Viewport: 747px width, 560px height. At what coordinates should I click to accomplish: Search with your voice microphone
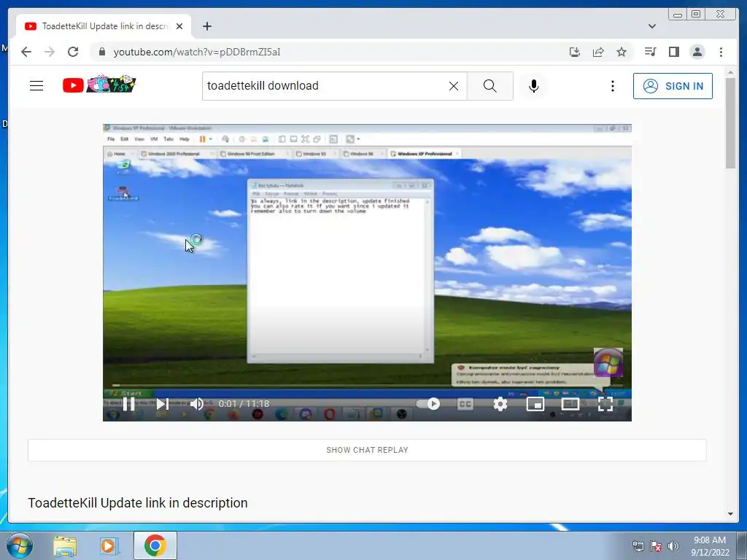533,86
